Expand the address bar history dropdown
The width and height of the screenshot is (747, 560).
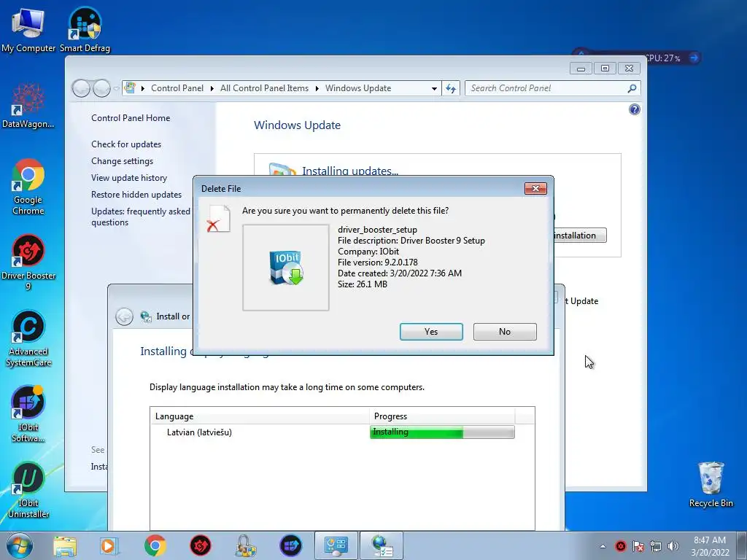pyautogui.click(x=434, y=88)
